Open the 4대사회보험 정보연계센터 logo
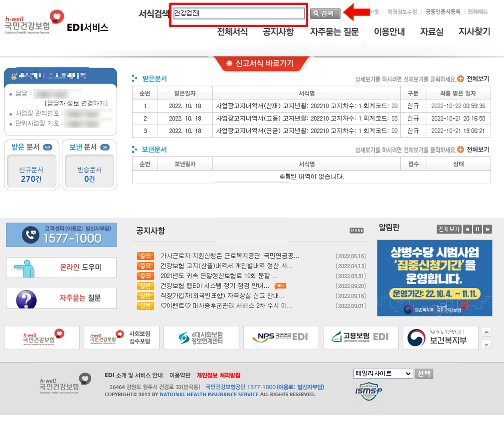The width and height of the screenshot is (504, 421). tap(201, 337)
